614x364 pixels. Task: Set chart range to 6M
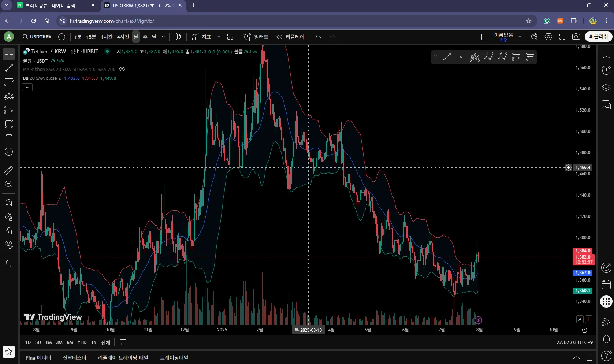tap(70, 342)
